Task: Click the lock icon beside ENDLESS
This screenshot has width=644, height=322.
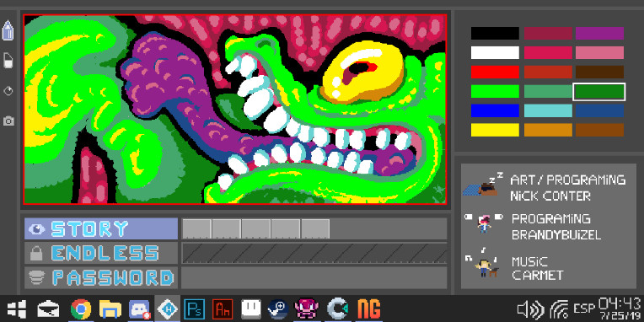Action: (x=36, y=254)
